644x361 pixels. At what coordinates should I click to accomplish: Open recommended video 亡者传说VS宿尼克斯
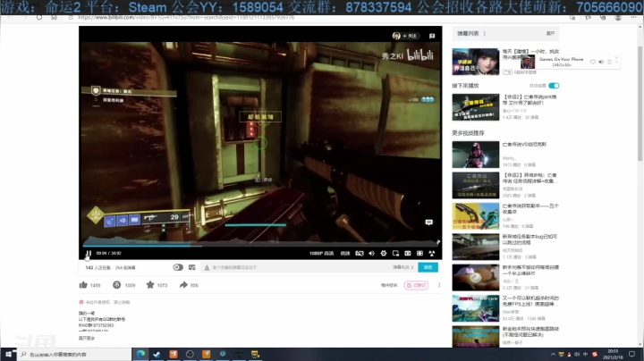(x=476, y=155)
